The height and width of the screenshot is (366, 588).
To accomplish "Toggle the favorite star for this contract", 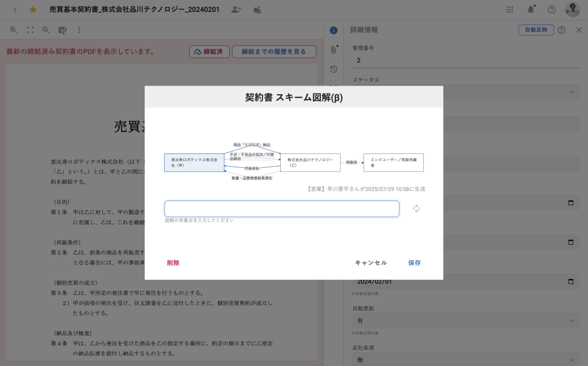I will (x=33, y=10).
